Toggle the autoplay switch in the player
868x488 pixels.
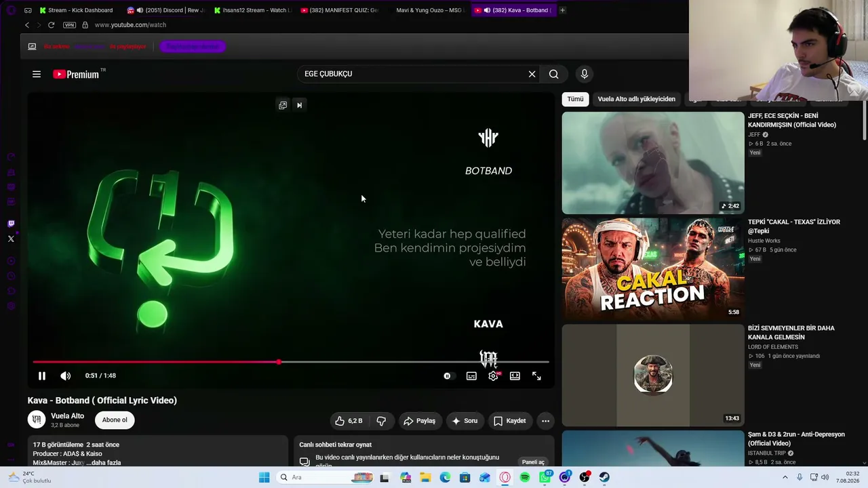448,375
